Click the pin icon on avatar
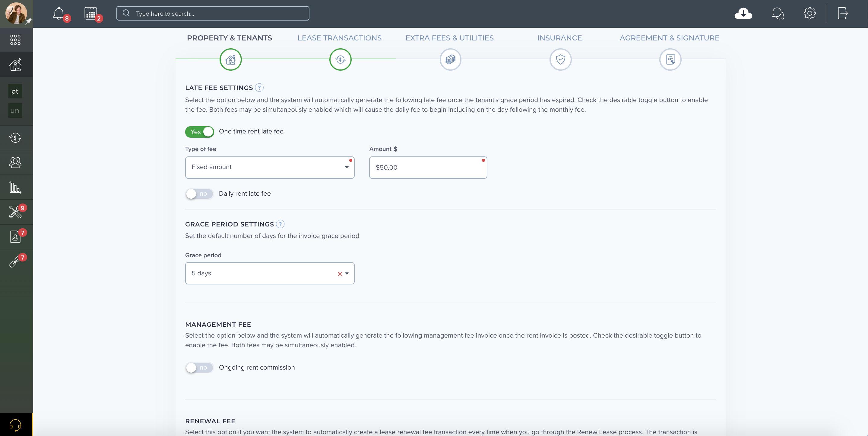This screenshot has height=436, width=868. 29,21
